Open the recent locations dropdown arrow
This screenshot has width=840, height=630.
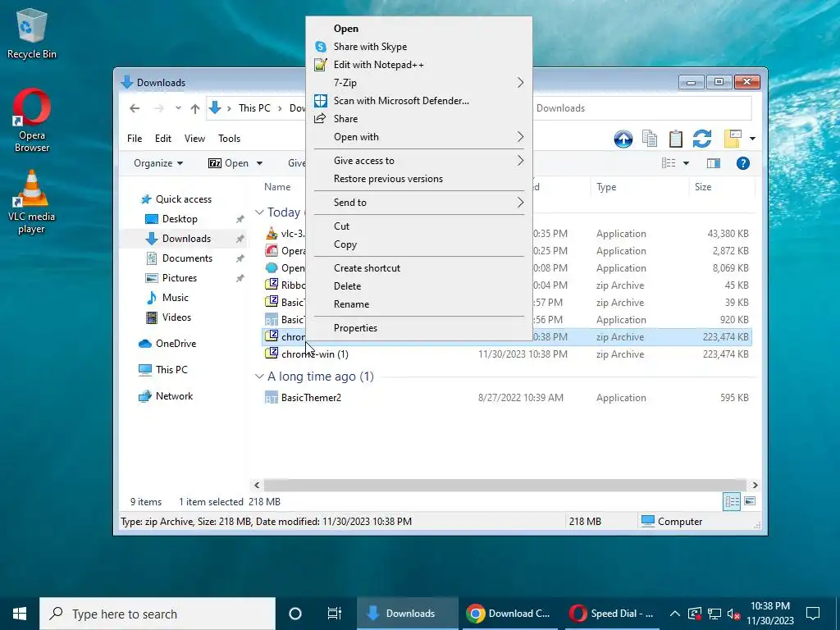[x=178, y=108]
